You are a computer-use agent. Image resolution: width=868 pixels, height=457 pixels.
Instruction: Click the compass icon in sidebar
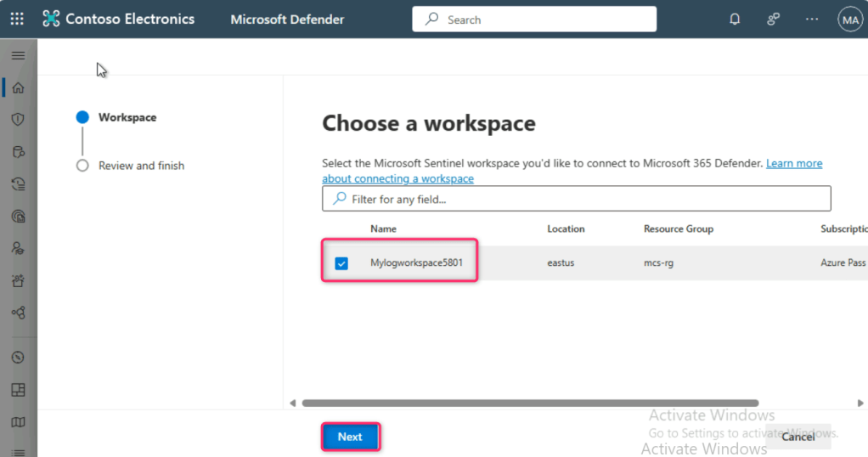click(x=18, y=358)
